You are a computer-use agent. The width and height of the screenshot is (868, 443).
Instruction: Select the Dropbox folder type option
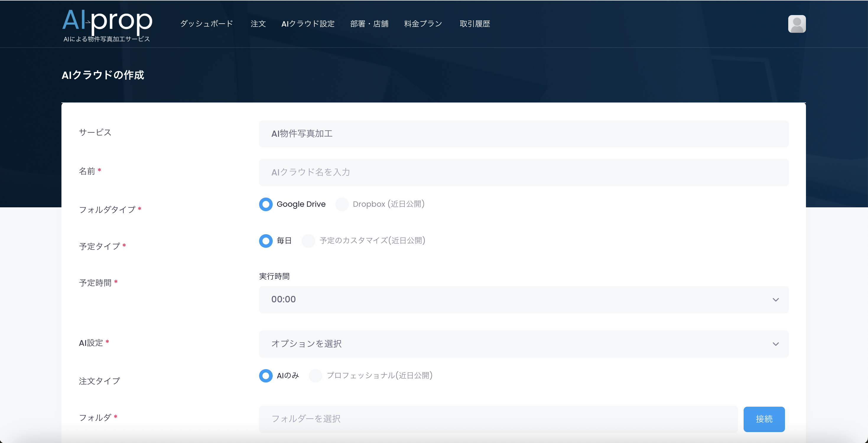pos(342,204)
